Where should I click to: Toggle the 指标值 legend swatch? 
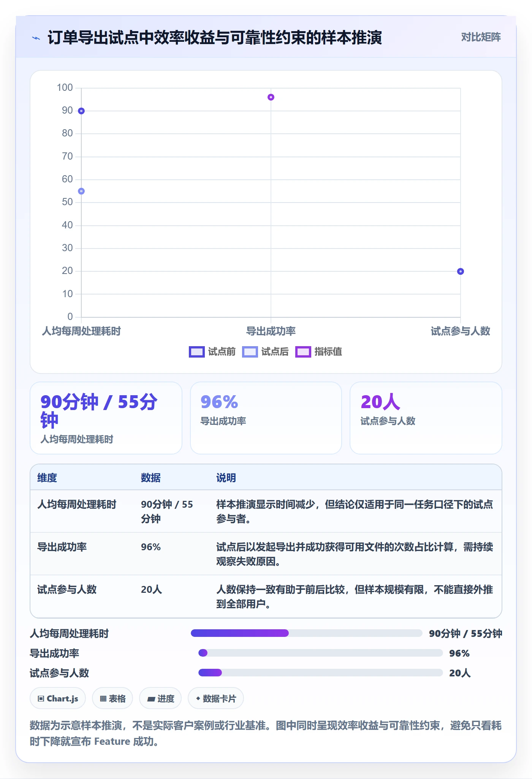303,352
